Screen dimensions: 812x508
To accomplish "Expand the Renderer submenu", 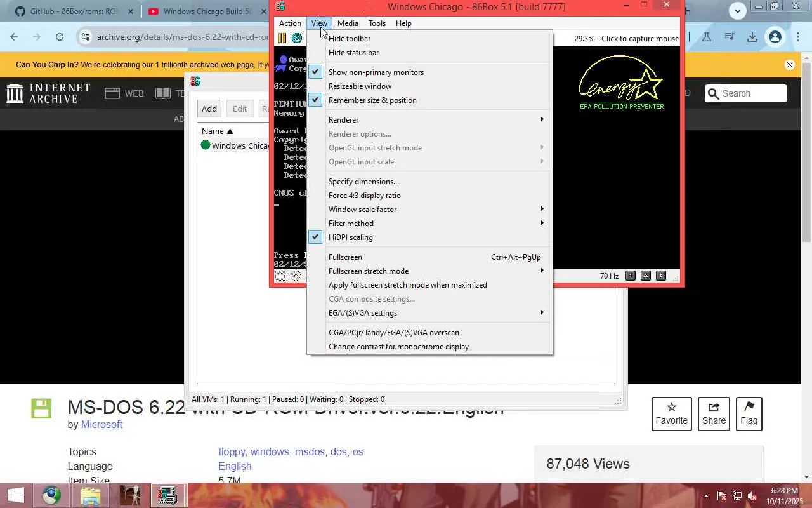I will click(430, 120).
